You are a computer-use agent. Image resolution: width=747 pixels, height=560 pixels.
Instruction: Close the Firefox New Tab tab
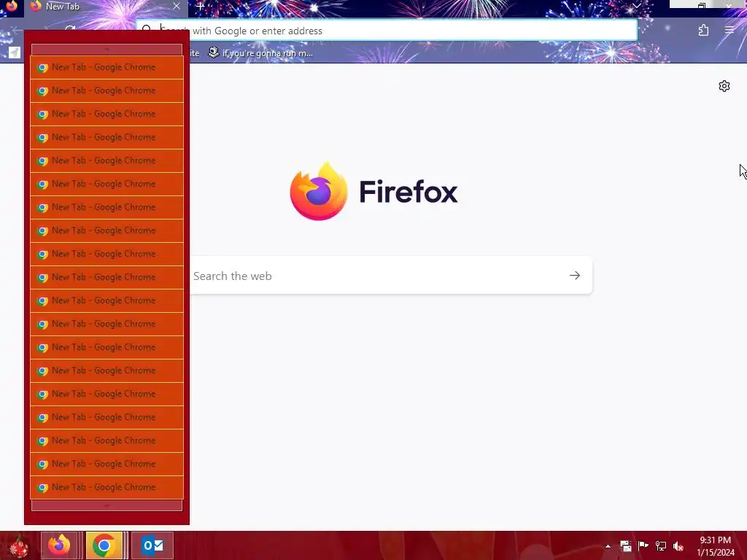(x=177, y=6)
